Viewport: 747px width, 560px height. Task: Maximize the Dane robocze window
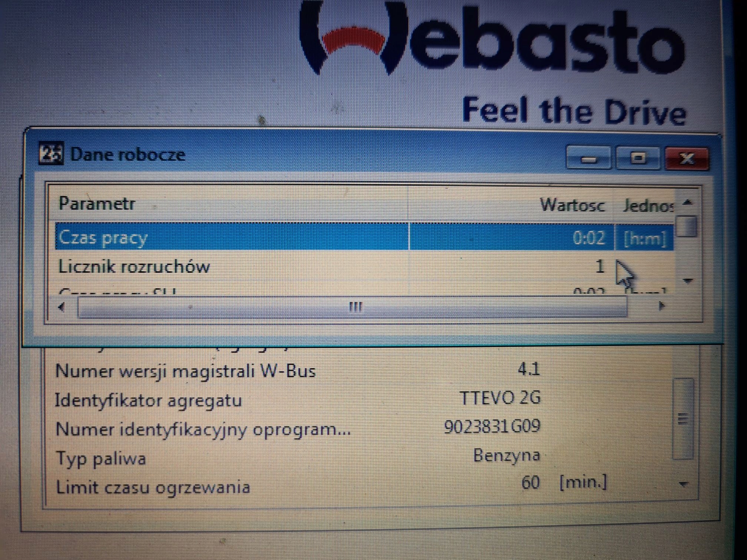(x=638, y=159)
